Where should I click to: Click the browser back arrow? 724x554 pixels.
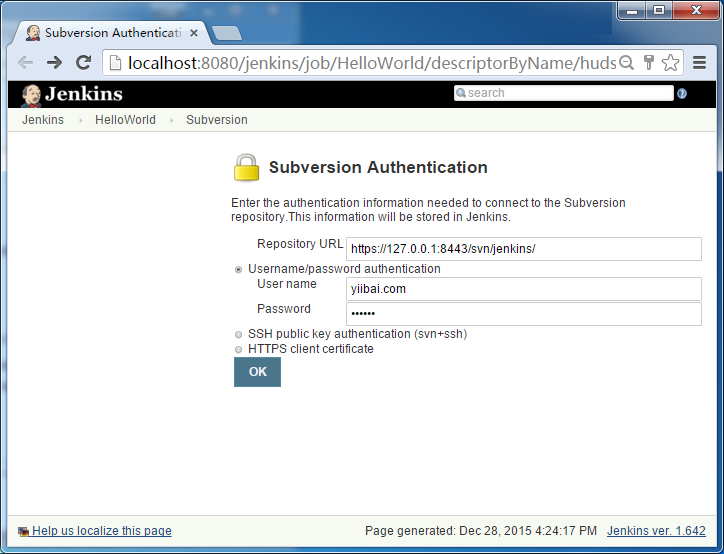tap(25, 62)
